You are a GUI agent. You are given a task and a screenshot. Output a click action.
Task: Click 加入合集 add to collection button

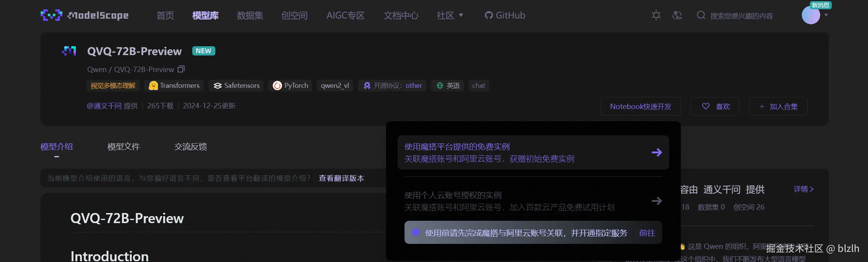click(778, 106)
